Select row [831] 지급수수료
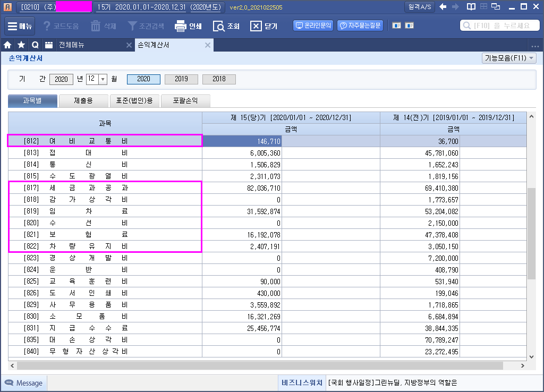 [x=267, y=328]
